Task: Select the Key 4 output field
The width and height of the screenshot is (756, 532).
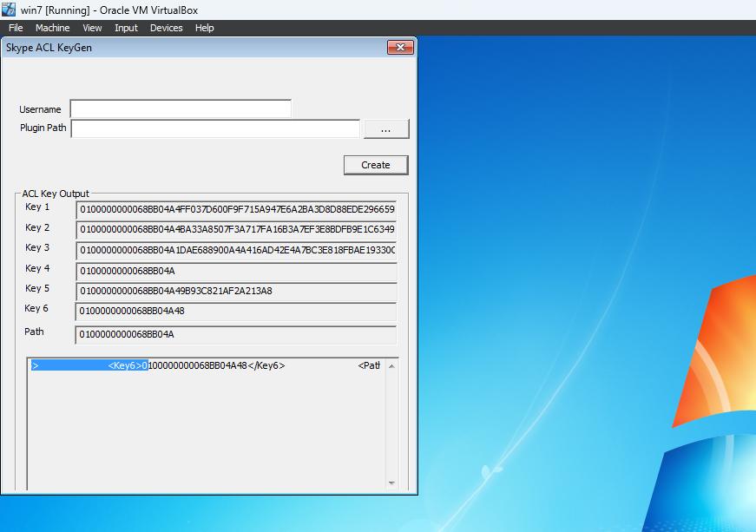Action: (236, 272)
